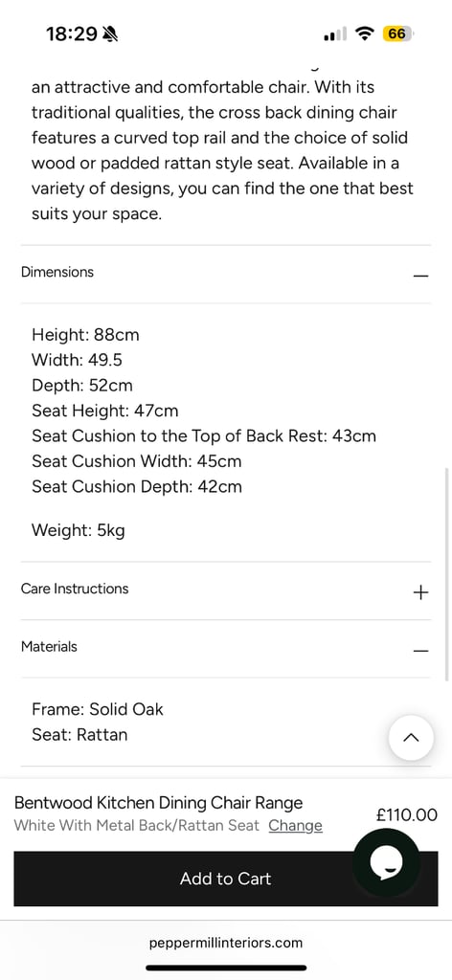This screenshot has height=980, width=452.
Task: Tap the Bentwood Kitchen Dining Chair Range title
Action: click(x=158, y=803)
